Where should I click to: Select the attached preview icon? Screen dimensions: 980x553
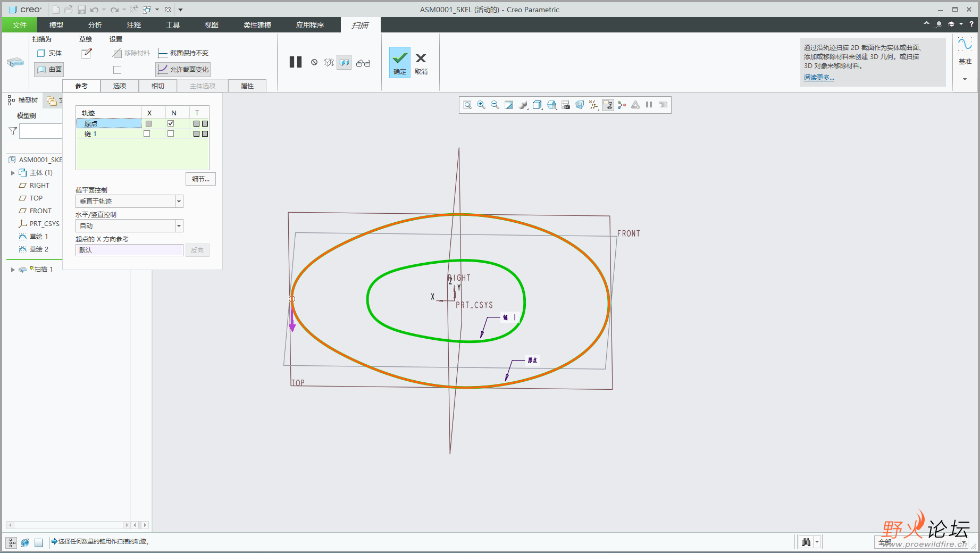pos(345,63)
